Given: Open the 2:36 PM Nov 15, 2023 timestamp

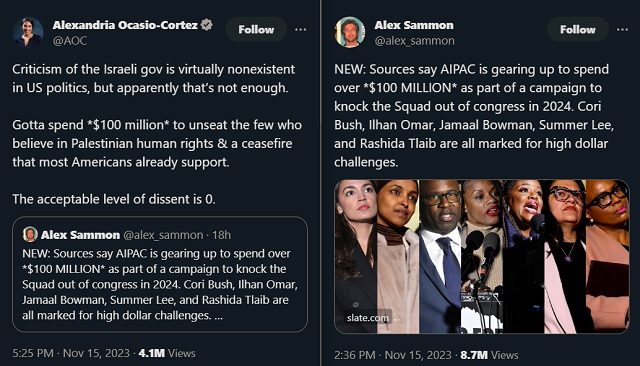Looking at the screenshot, I should 393,355.
